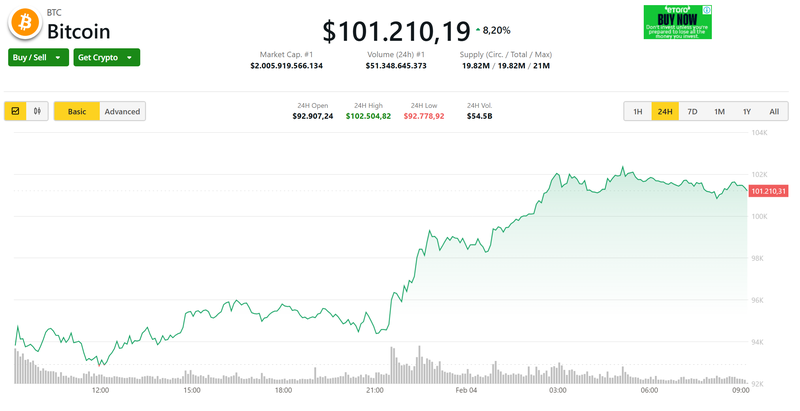Click the orange Bitcoin logo icon
The width and height of the screenshot is (800, 411).
pyautogui.click(x=23, y=23)
